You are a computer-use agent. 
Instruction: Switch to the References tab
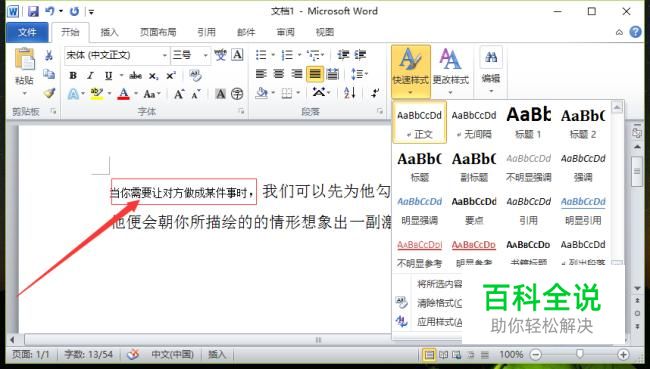(x=206, y=32)
